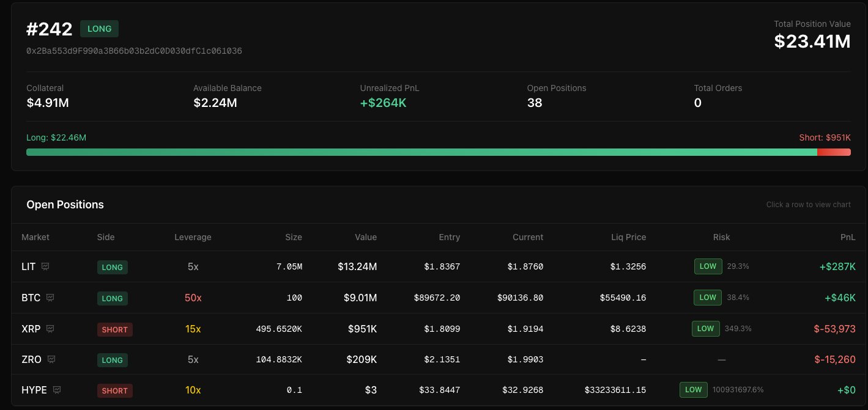Viewport: 868px width, 410px height.
Task: Click the red short segment of exposure bar
Action: click(x=834, y=152)
